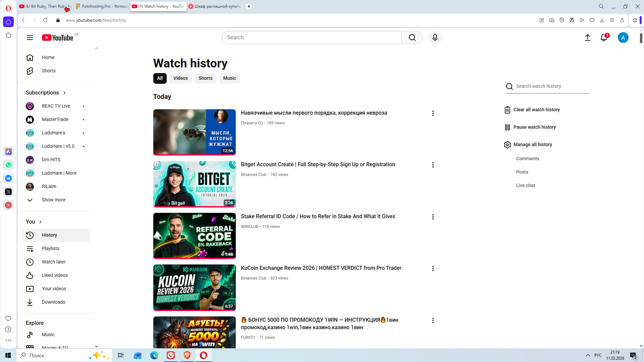644x362 pixels.
Task: Pause watch history
Action: [x=534, y=127]
